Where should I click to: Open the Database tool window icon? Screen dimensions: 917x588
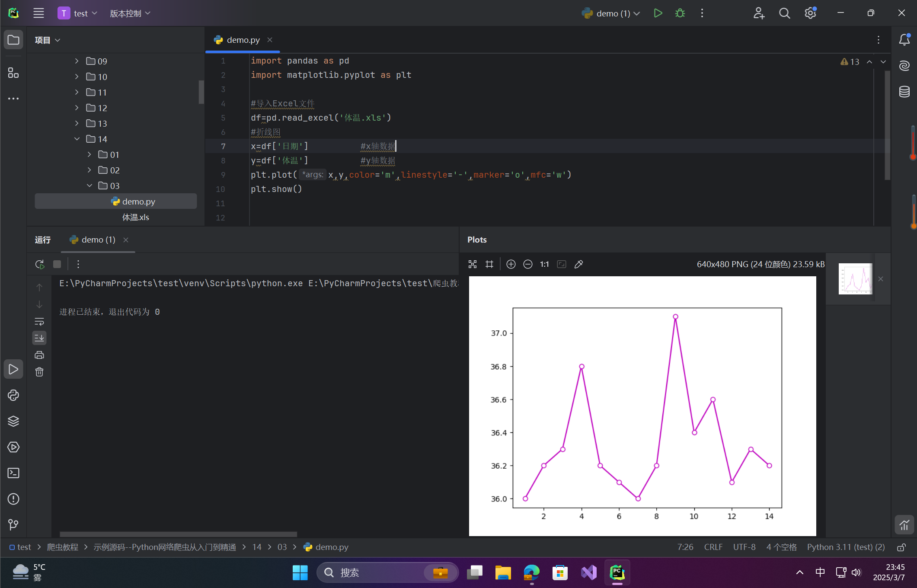click(x=904, y=92)
